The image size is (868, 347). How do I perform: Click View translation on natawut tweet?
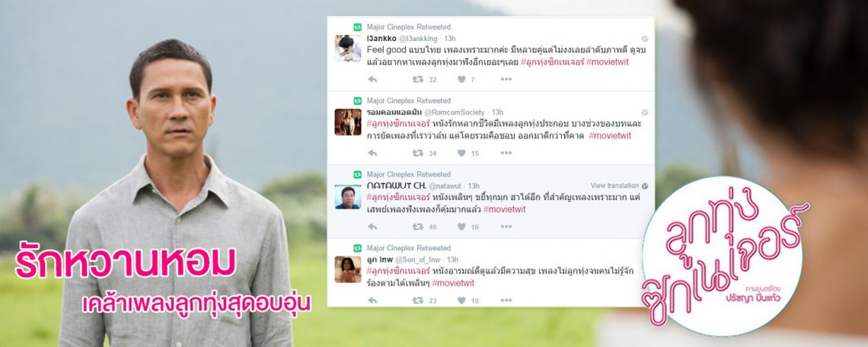614,186
